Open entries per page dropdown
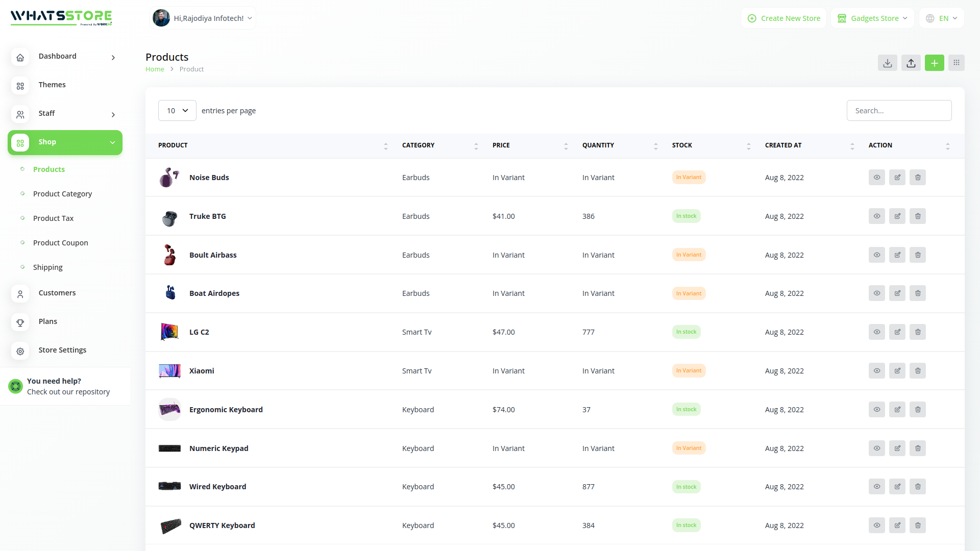Image resolution: width=980 pixels, height=551 pixels. click(x=177, y=111)
